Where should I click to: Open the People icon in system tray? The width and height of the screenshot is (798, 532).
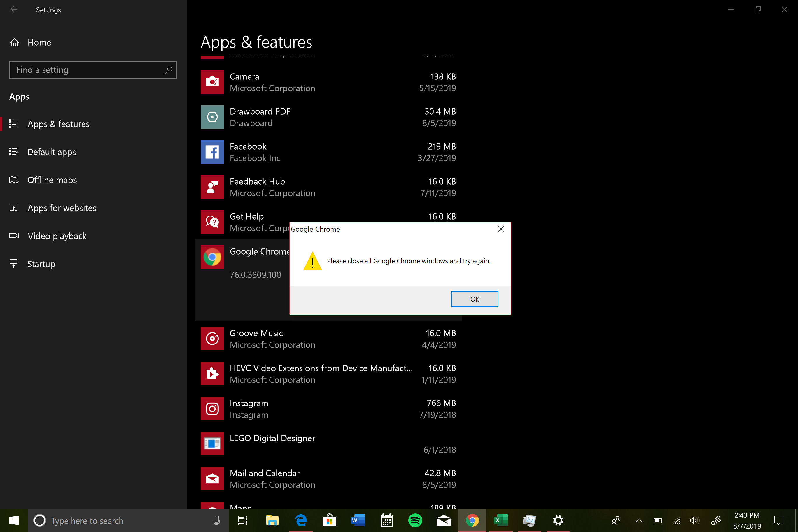pos(616,520)
